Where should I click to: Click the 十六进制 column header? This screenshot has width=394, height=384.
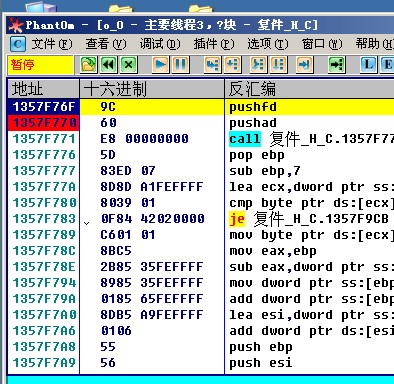point(152,89)
